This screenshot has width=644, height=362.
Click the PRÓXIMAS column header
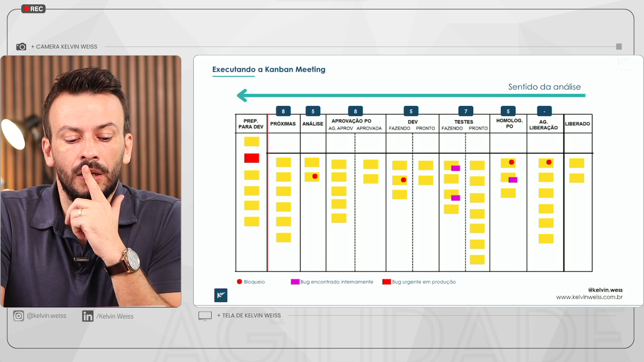283,124
